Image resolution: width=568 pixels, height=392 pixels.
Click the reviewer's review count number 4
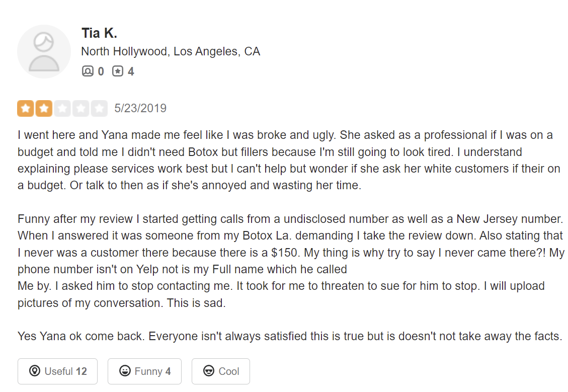pyautogui.click(x=131, y=71)
